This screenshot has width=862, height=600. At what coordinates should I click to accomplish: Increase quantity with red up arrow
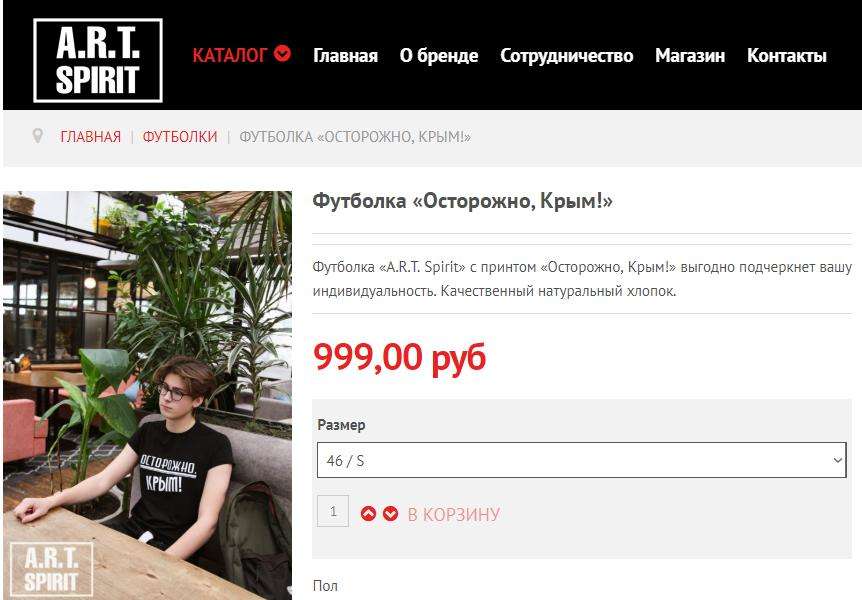(368, 514)
